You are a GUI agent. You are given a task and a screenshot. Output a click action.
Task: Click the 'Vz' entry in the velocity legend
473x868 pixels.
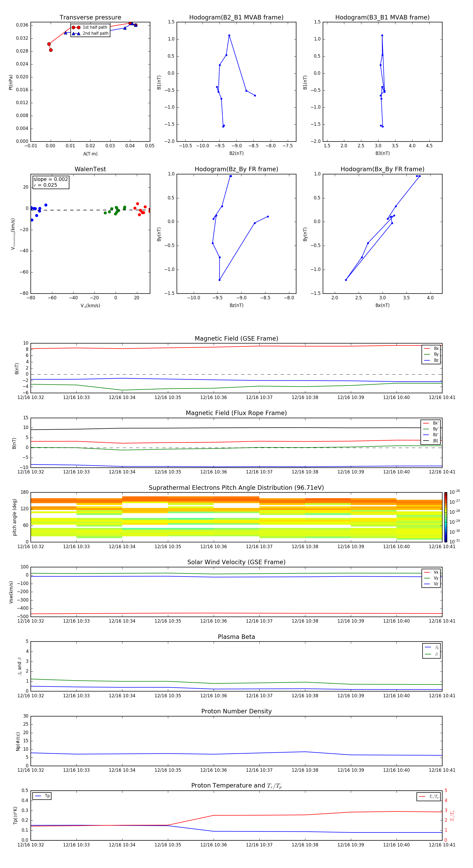pos(431,584)
